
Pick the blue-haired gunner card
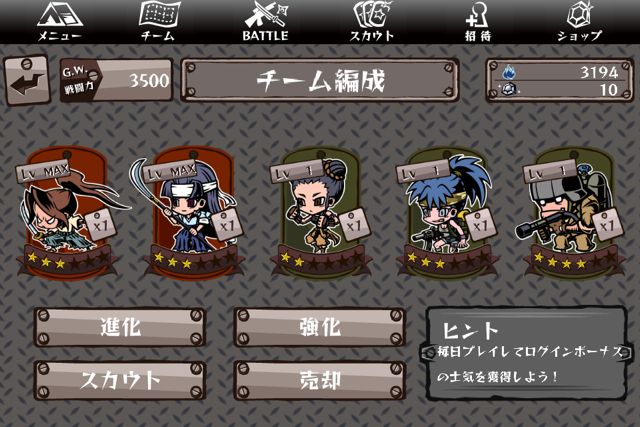point(447,213)
